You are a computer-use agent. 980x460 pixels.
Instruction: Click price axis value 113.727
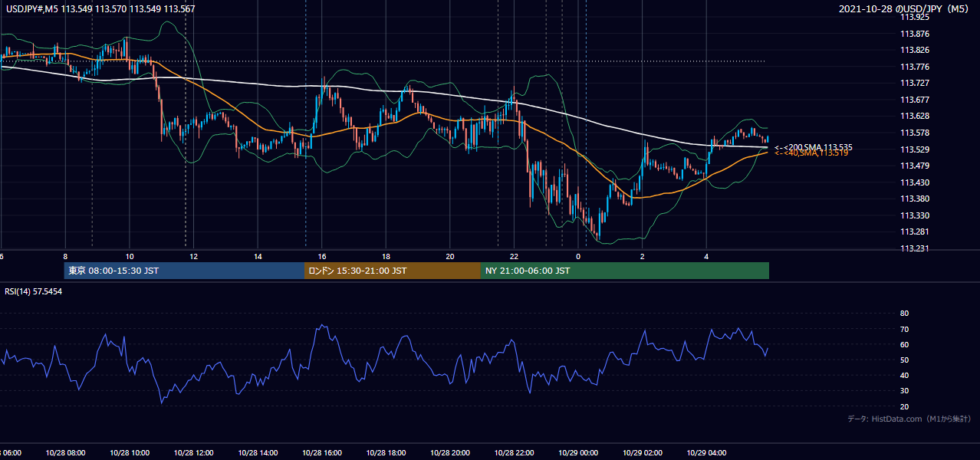click(914, 83)
